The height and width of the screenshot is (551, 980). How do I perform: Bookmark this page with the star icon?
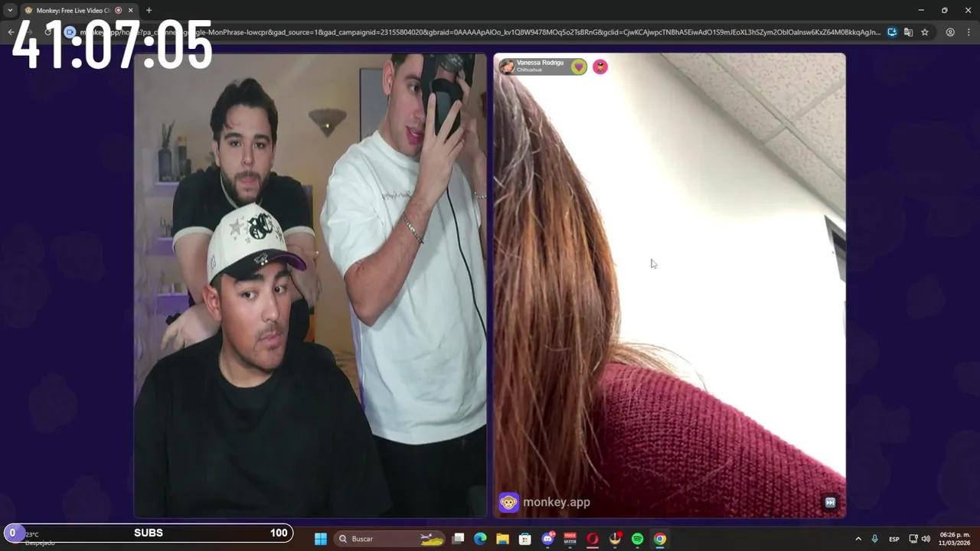925,32
